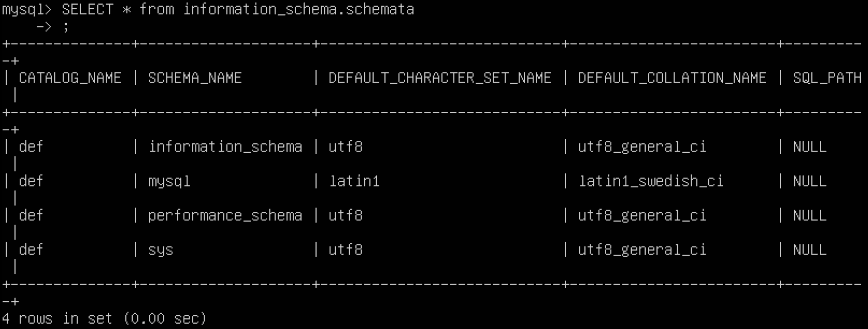
Task: Select the sys schema name cell
Action: (160, 250)
